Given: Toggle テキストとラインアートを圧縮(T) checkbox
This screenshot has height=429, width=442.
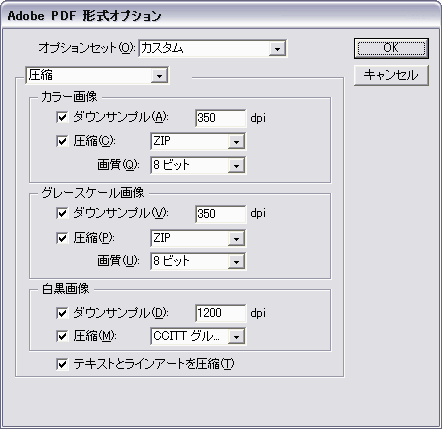Looking at the screenshot, I should coord(62,364).
